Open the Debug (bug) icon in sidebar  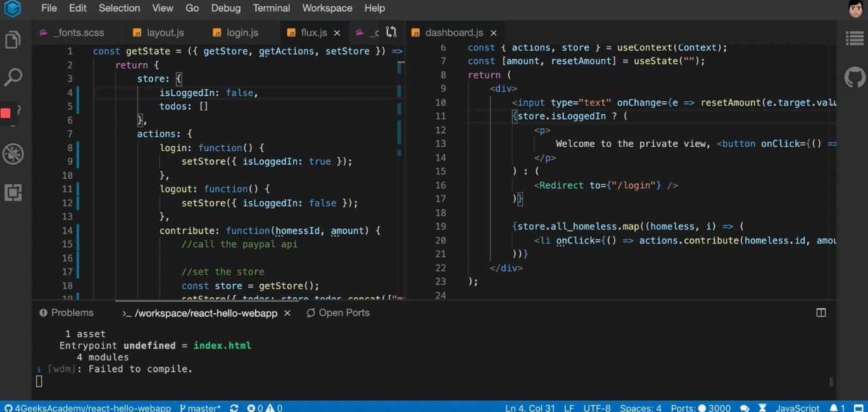click(x=13, y=153)
